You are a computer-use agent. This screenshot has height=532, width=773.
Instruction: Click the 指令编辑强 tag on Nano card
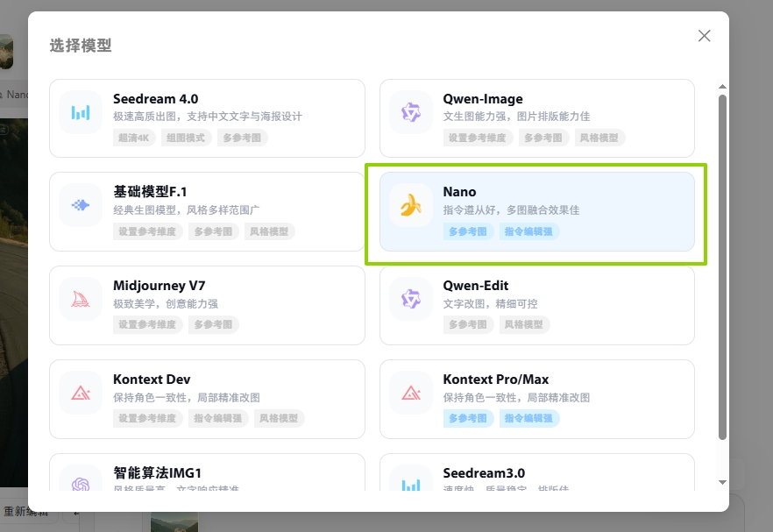click(x=529, y=231)
